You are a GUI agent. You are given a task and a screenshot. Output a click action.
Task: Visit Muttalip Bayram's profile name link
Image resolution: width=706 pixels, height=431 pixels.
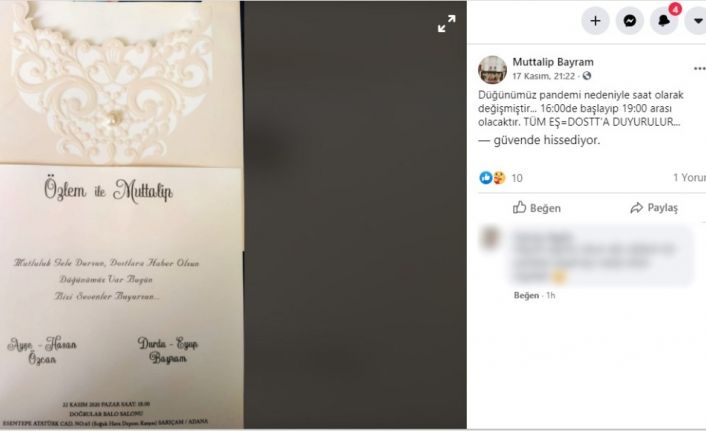[553, 62]
